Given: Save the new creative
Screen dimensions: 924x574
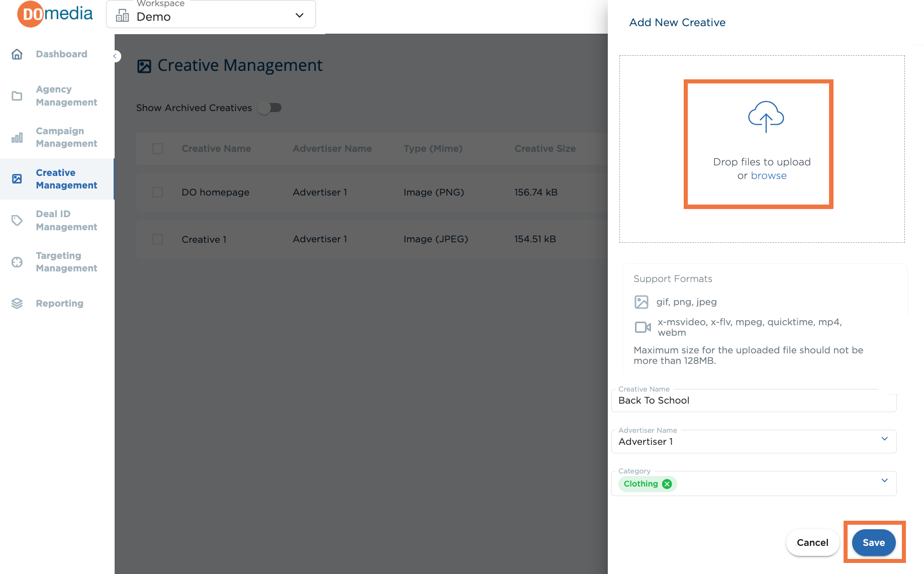Looking at the screenshot, I should click(874, 542).
